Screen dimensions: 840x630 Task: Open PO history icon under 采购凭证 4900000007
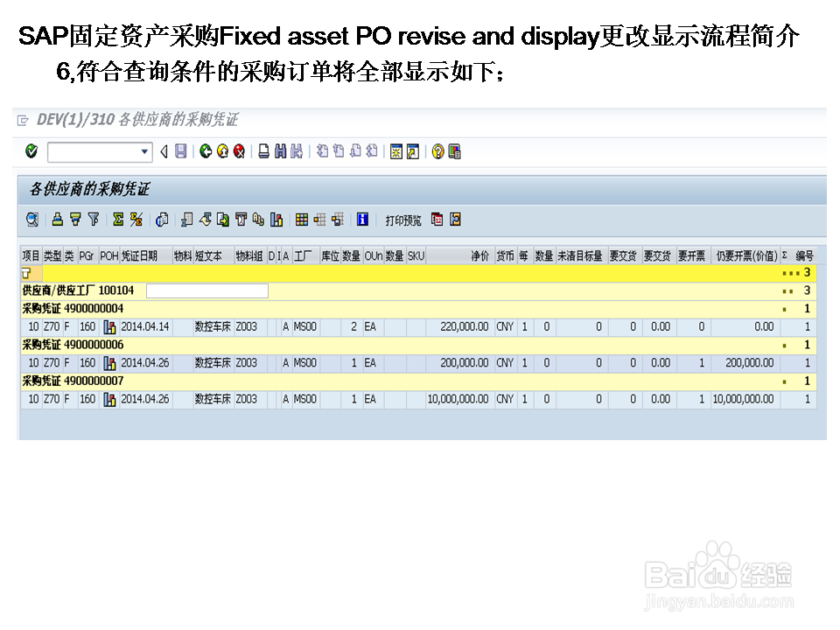[109, 400]
